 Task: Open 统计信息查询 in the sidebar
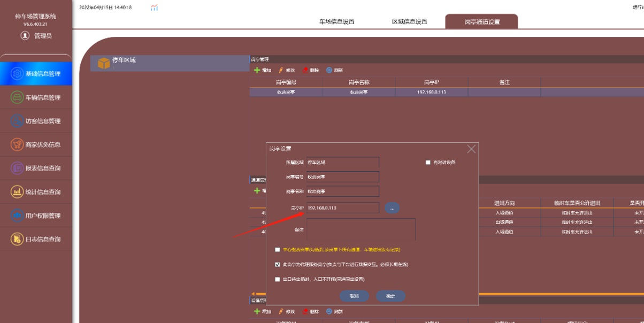point(36,191)
